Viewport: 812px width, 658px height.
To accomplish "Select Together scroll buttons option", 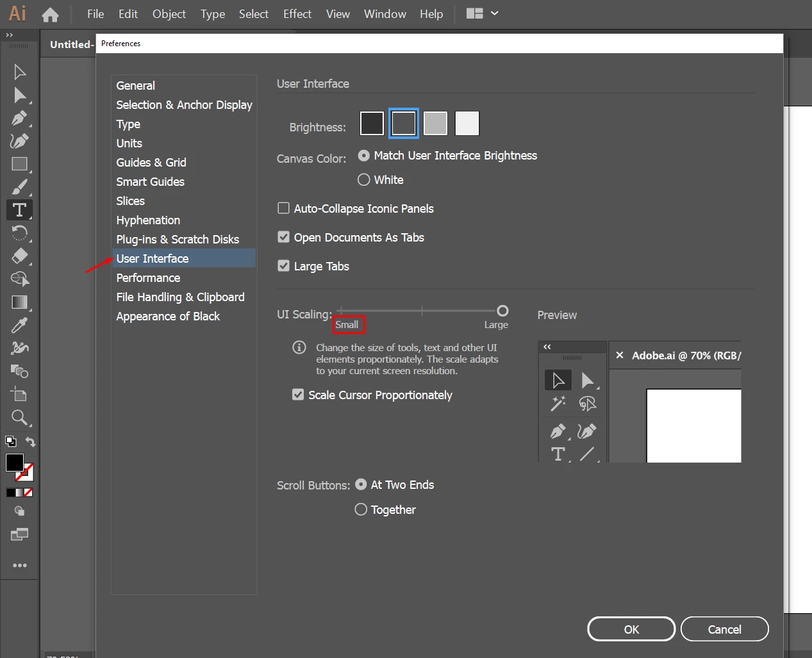I will tap(386, 509).
